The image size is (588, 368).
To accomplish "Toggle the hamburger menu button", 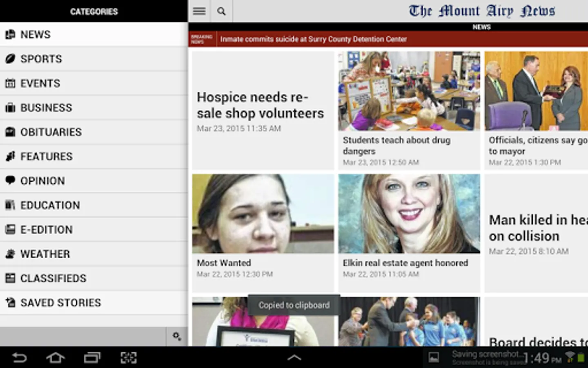I will tap(199, 11).
